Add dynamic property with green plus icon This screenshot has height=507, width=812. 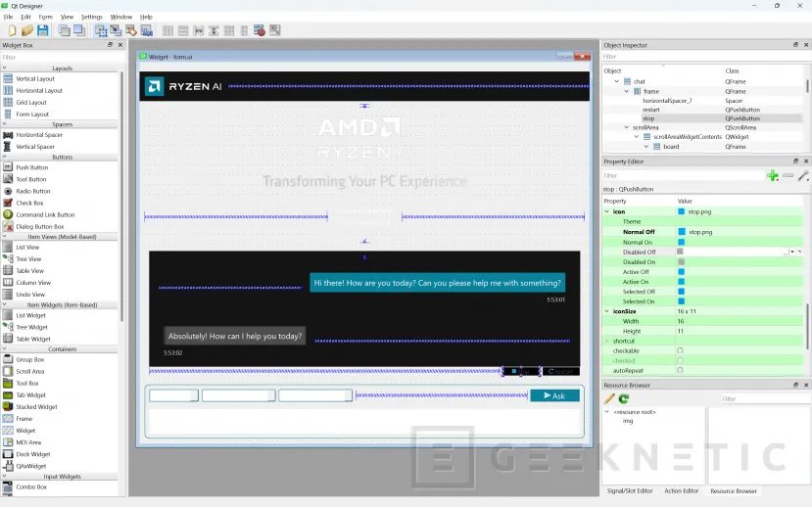[773, 176]
